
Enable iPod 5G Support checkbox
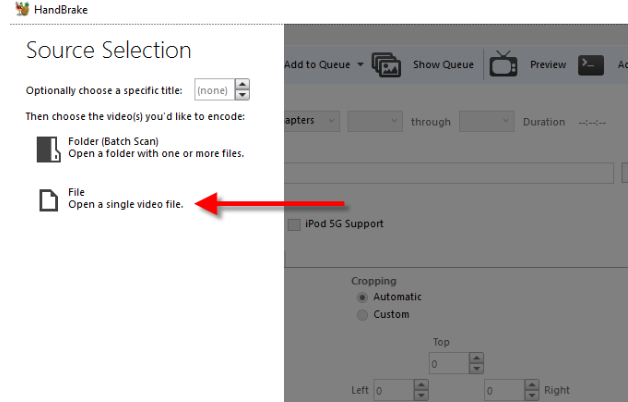point(294,224)
